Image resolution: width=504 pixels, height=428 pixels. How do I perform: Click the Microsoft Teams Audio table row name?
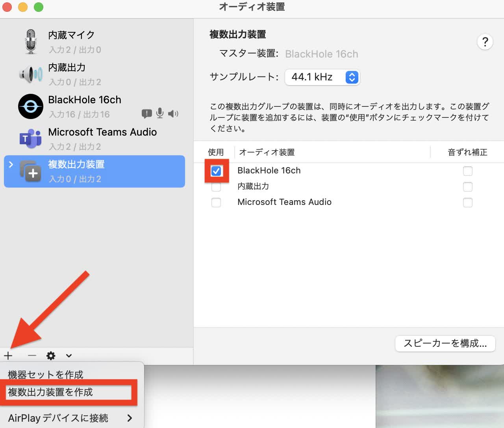pyautogui.click(x=284, y=202)
